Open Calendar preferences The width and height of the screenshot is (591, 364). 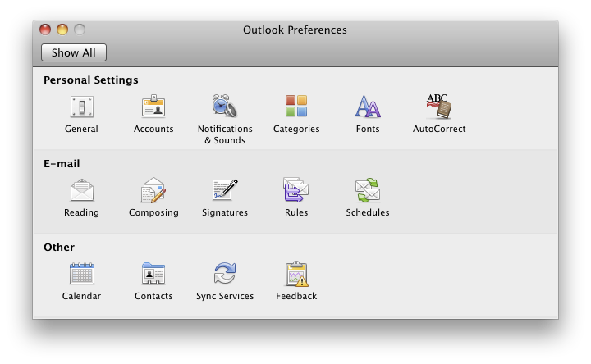click(x=81, y=275)
